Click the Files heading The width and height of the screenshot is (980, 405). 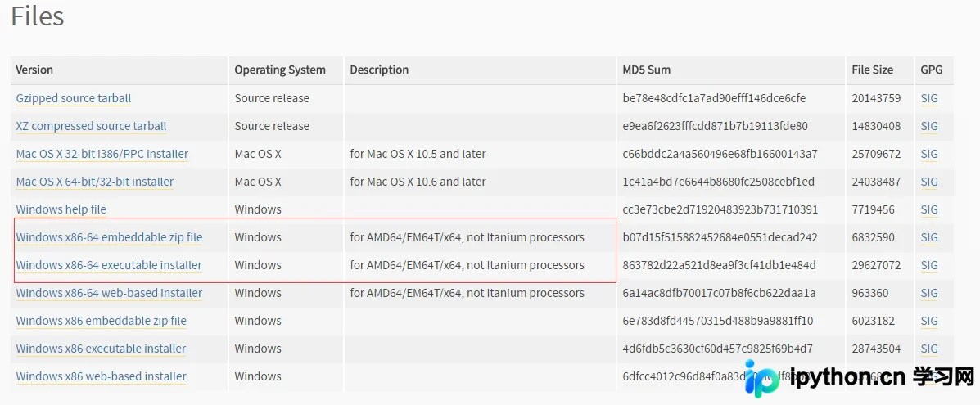pos(38,16)
